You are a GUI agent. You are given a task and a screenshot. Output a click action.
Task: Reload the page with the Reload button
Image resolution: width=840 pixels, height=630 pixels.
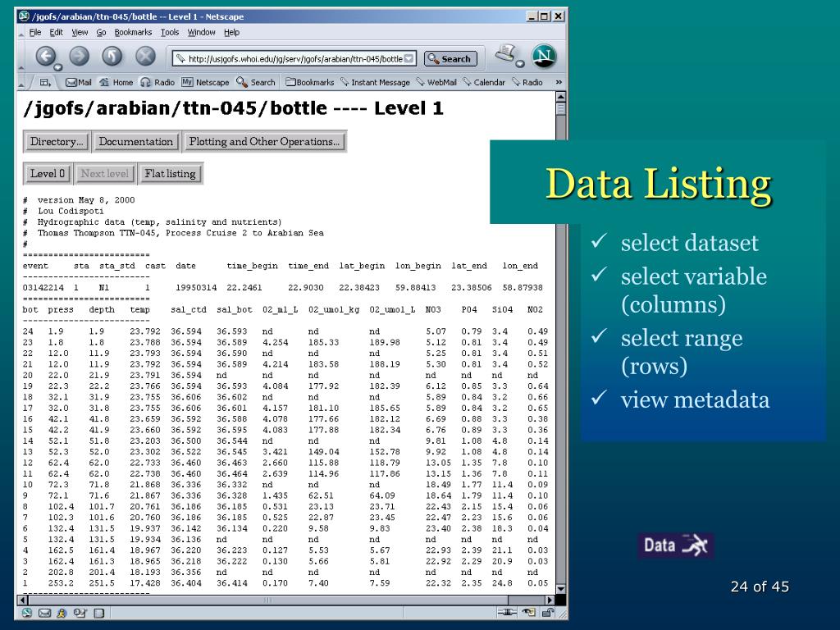pos(112,56)
